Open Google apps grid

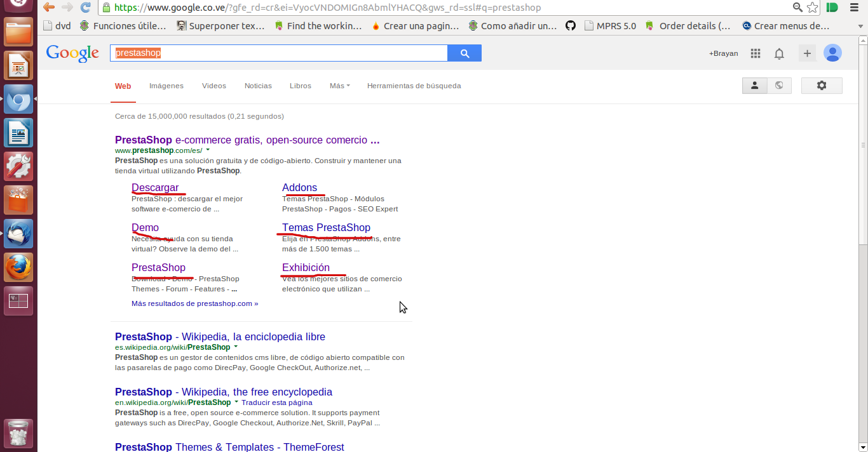[x=756, y=53]
